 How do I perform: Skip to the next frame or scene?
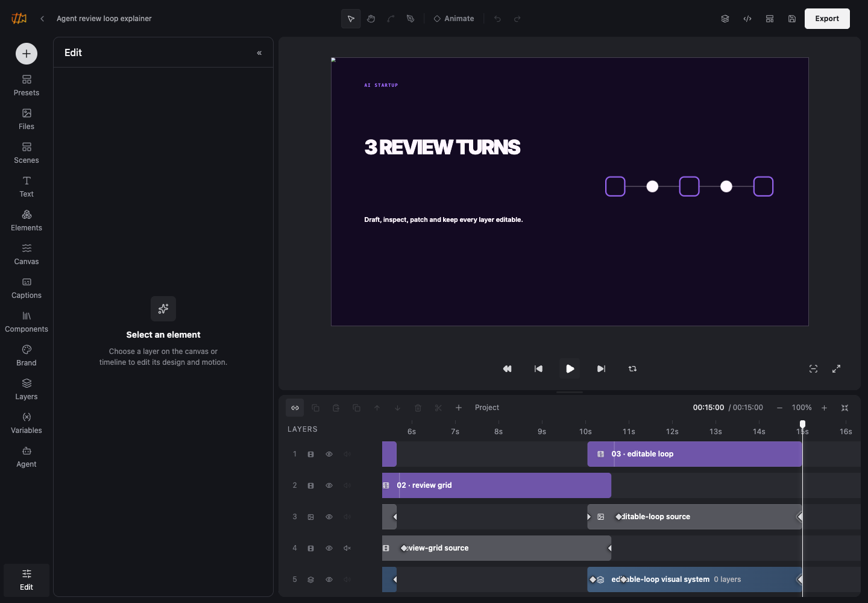coord(602,369)
